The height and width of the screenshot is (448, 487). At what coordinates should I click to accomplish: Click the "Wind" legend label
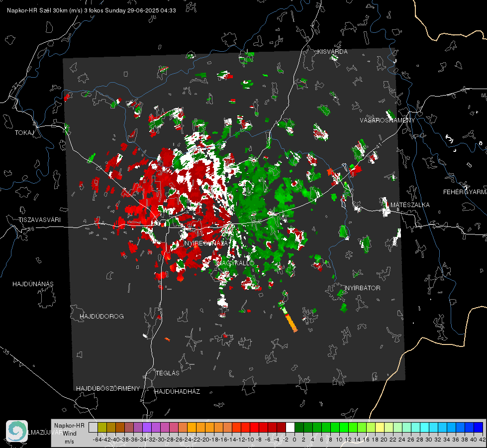coord(70,434)
